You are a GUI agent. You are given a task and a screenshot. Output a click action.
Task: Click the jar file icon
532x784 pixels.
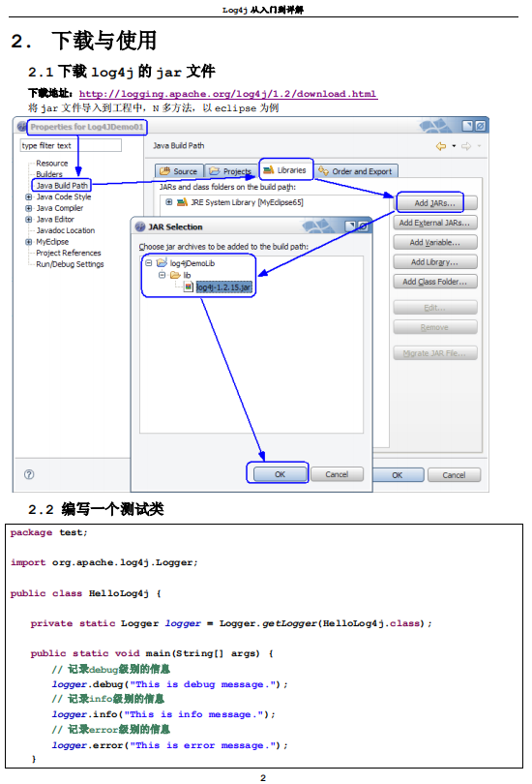pyautogui.click(x=189, y=287)
